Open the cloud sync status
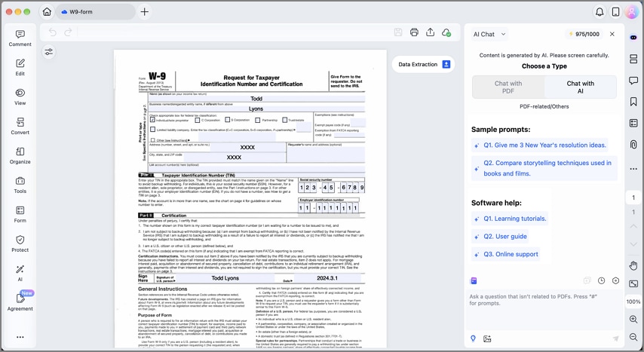Screen dimensions: 644x352 coord(446,32)
